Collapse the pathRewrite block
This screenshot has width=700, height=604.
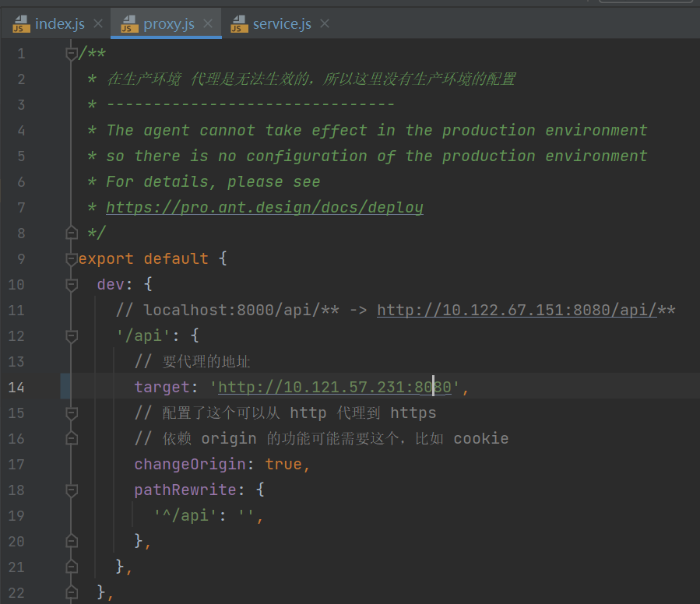[x=71, y=490]
